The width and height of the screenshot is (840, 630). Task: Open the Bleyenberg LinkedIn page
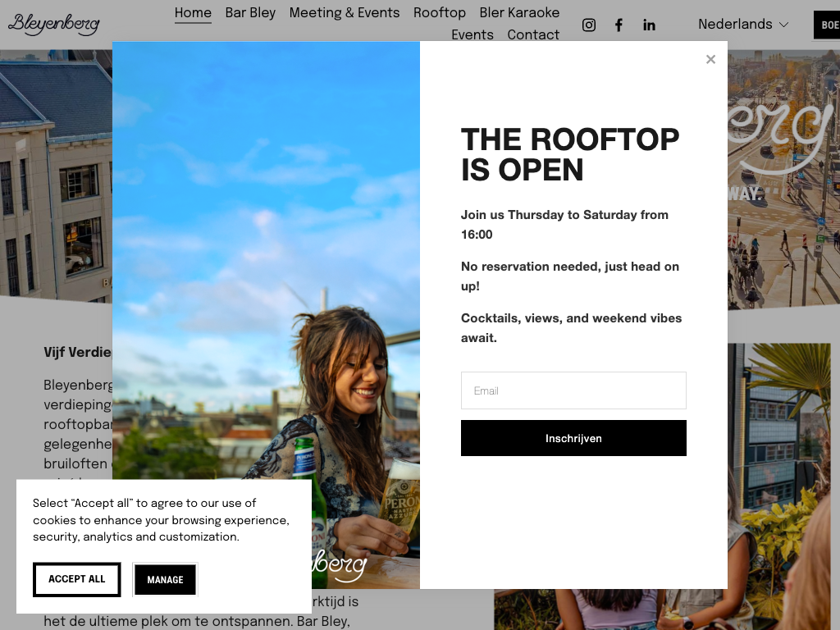pyautogui.click(x=649, y=25)
